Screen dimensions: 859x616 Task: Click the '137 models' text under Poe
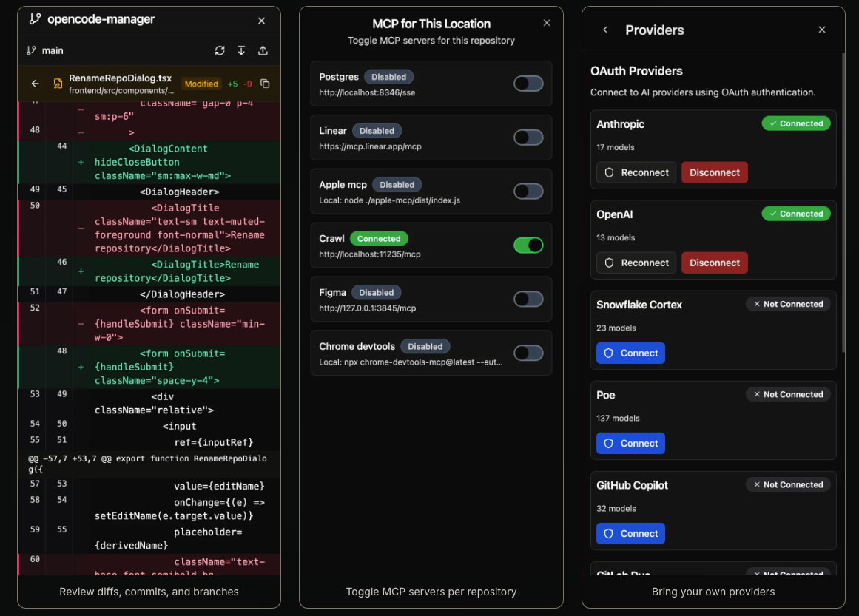618,419
